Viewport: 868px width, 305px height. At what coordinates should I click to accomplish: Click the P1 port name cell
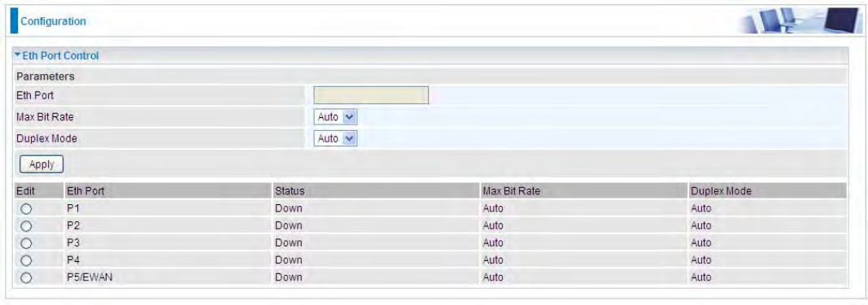[74, 209]
